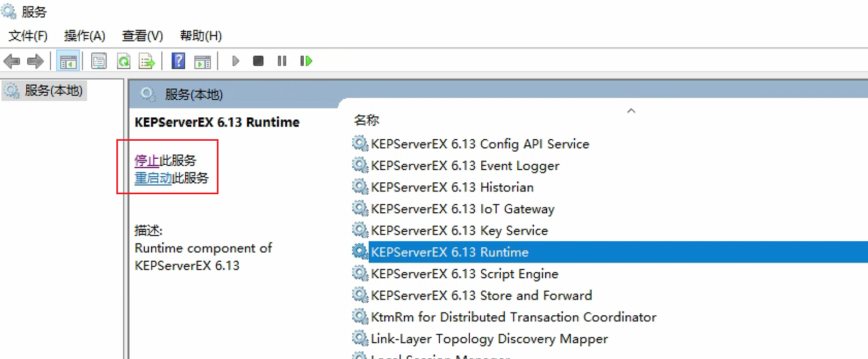Click the Forward arrow toolbar icon
The width and height of the screenshot is (868, 359).
(x=36, y=61)
